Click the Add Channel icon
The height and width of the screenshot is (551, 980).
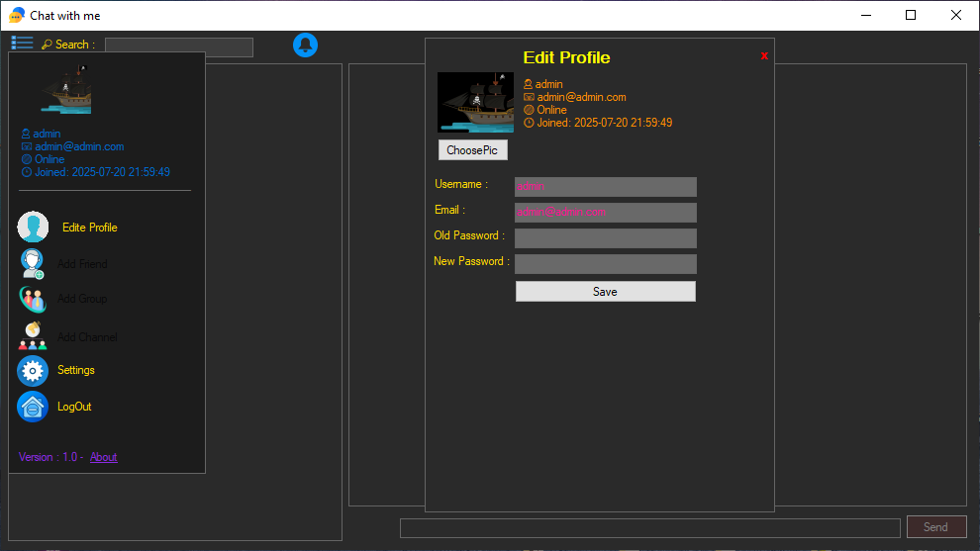pyautogui.click(x=33, y=336)
